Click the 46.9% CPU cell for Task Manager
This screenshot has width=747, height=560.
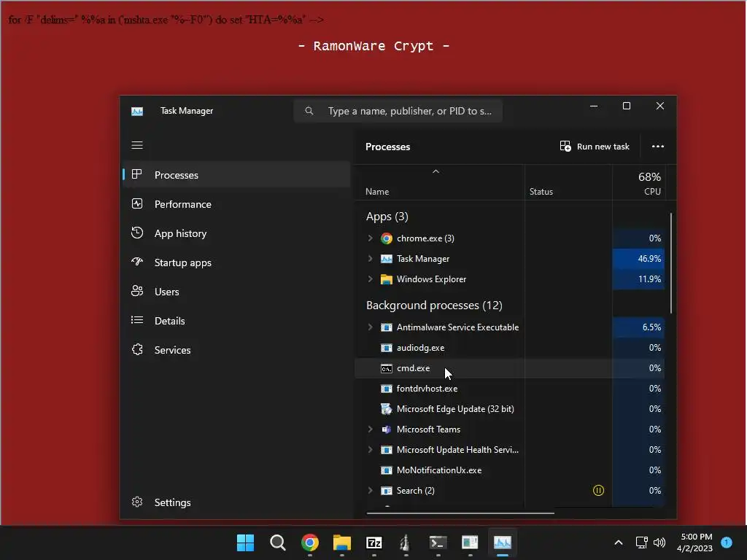[x=638, y=259]
